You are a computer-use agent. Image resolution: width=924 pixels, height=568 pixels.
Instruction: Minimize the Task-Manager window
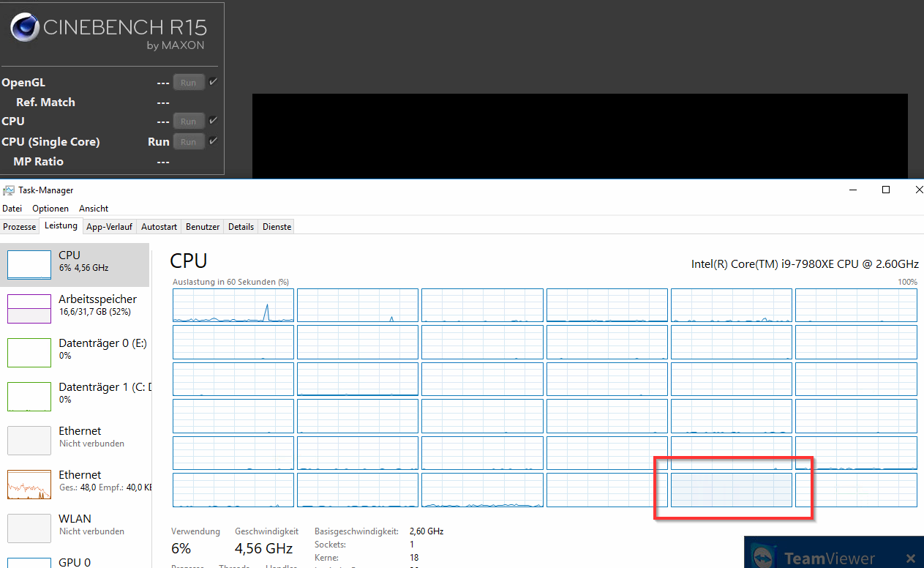pyautogui.click(x=853, y=190)
